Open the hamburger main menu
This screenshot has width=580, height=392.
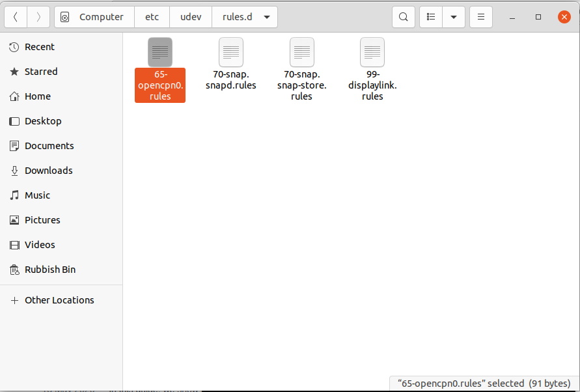pos(480,17)
